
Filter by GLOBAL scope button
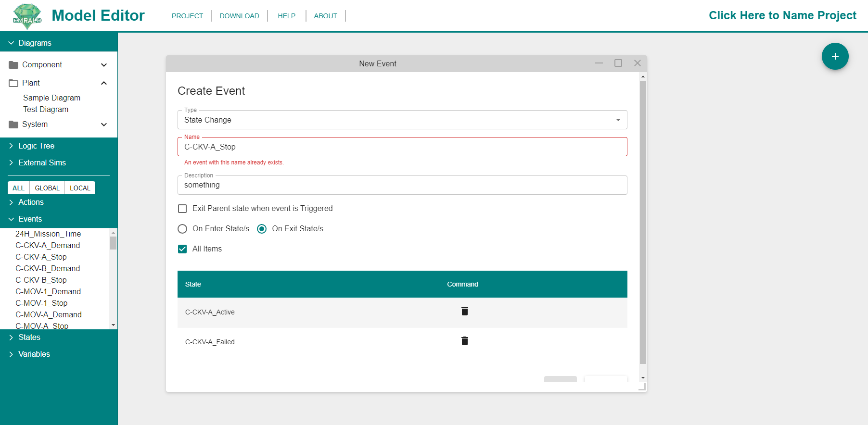coord(47,188)
